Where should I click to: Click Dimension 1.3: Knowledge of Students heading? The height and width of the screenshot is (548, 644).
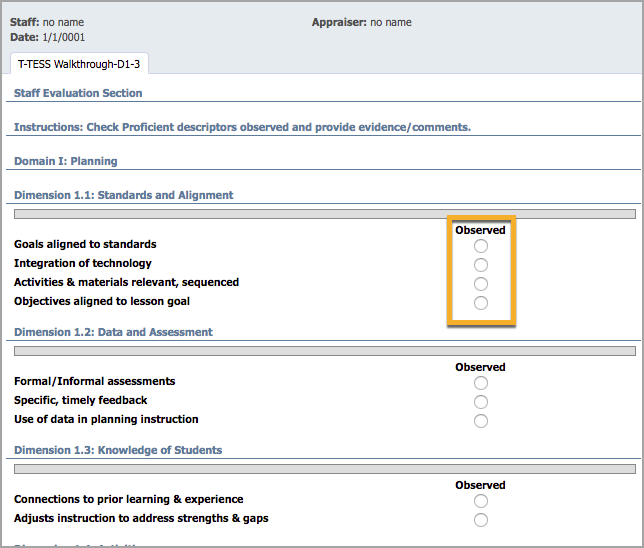point(118,450)
